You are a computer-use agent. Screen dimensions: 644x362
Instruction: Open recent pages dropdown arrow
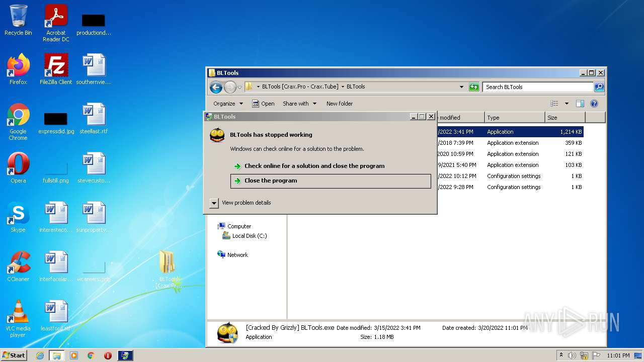click(240, 87)
